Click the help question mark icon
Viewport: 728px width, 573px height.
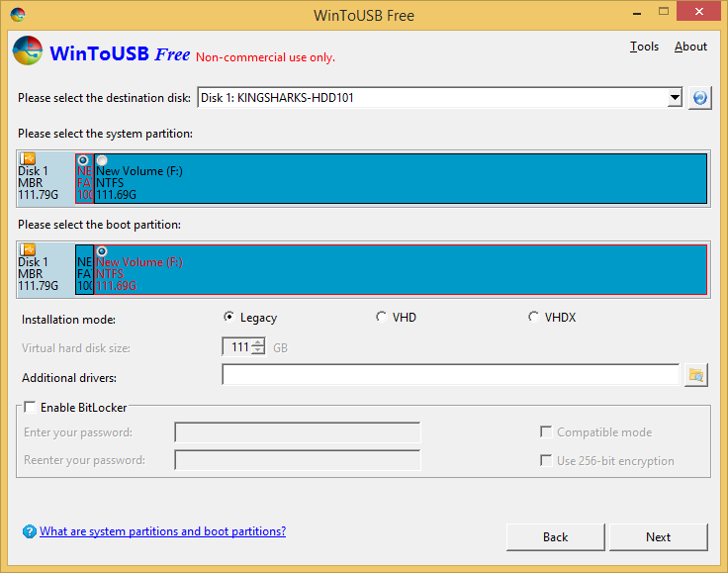click(30, 531)
